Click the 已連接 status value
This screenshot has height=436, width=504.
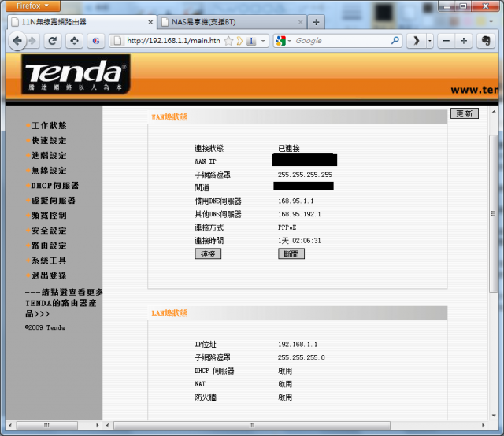point(289,149)
